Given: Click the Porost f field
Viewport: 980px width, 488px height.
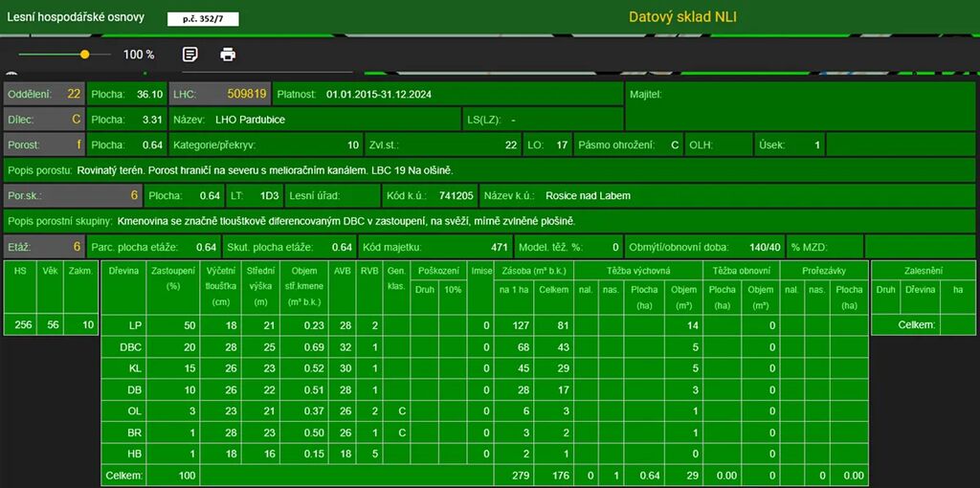Looking at the screenshot, I should coord(44,145).
